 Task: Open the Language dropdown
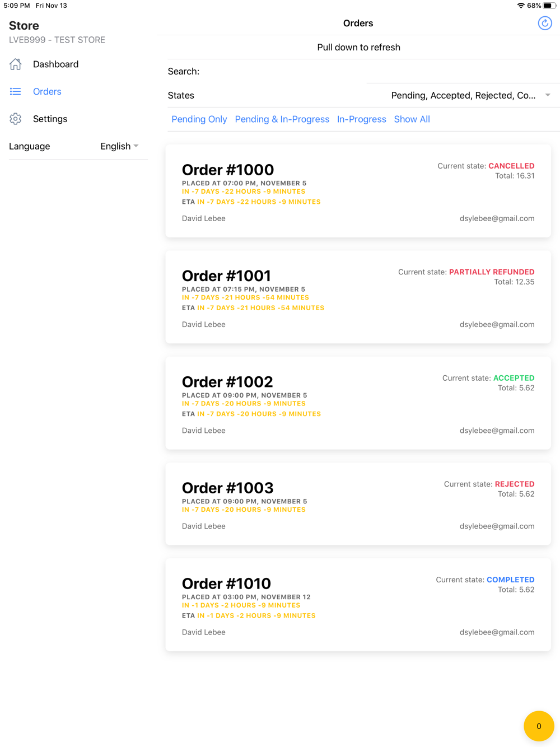[119, 146]
